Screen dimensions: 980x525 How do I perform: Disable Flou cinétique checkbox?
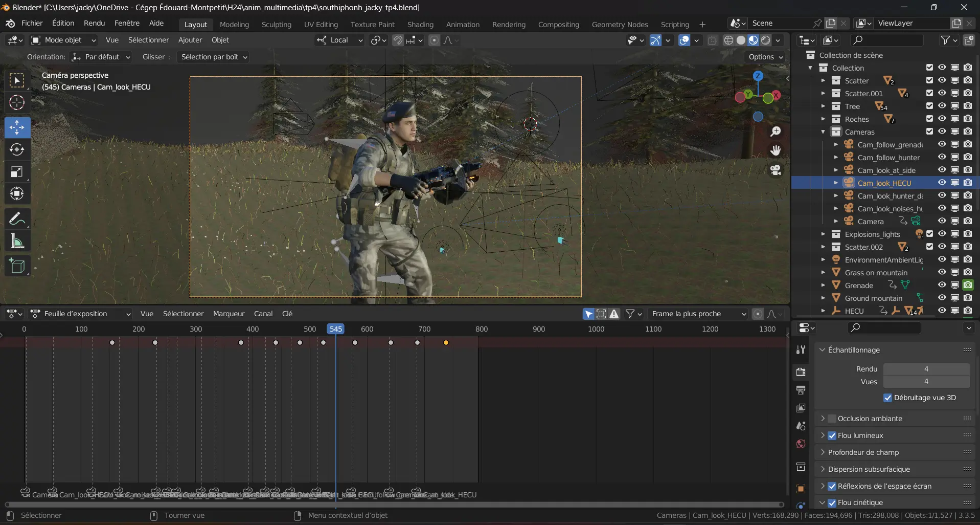[832, 502]
